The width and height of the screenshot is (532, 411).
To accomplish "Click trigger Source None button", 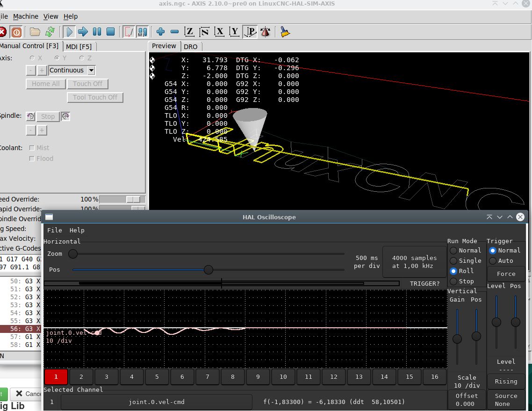I will click(506, 400).
